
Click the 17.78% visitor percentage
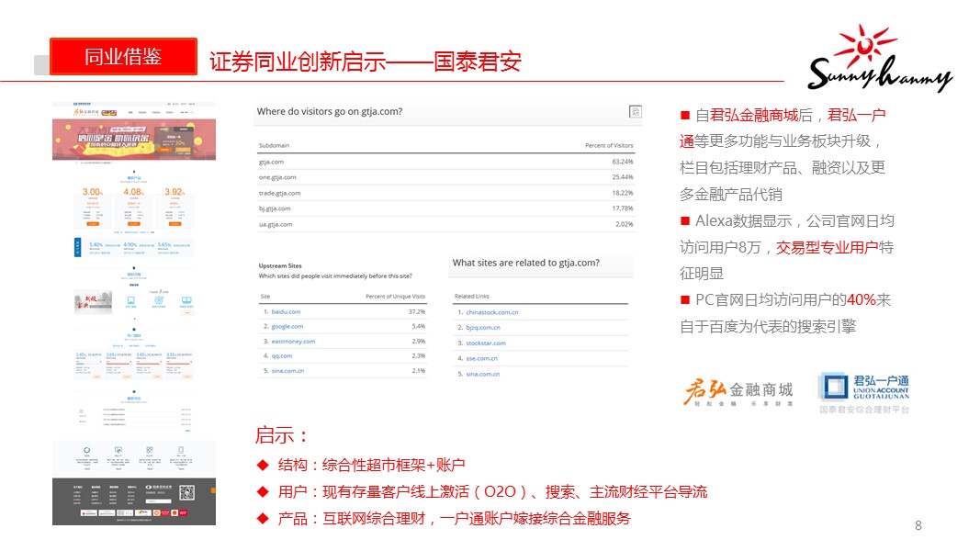coord(623,208)
